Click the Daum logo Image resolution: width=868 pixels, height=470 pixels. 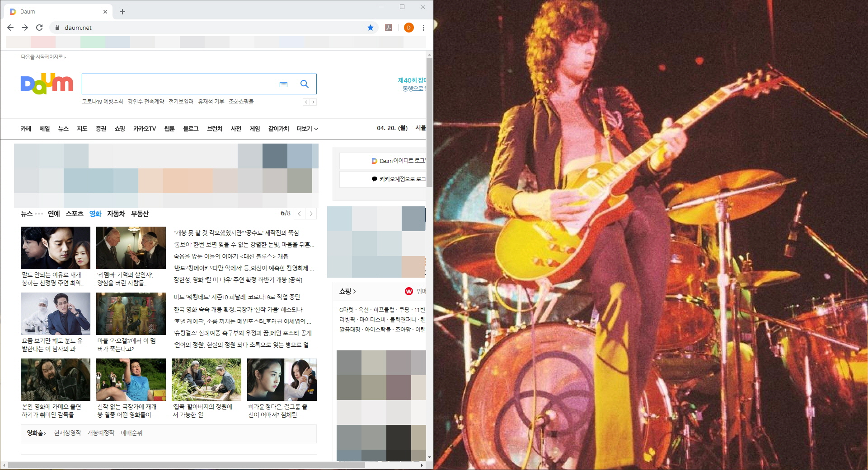[x=47, y=84]
